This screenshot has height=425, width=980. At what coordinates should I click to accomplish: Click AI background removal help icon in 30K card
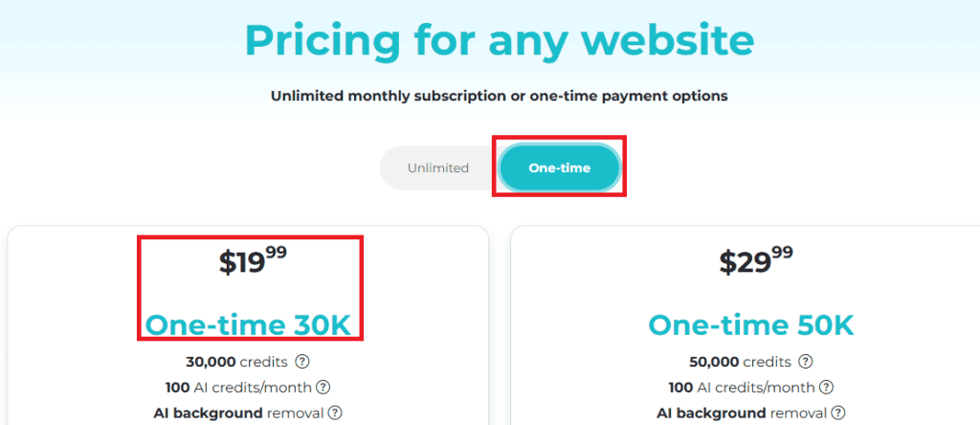(x=335, y=414)
